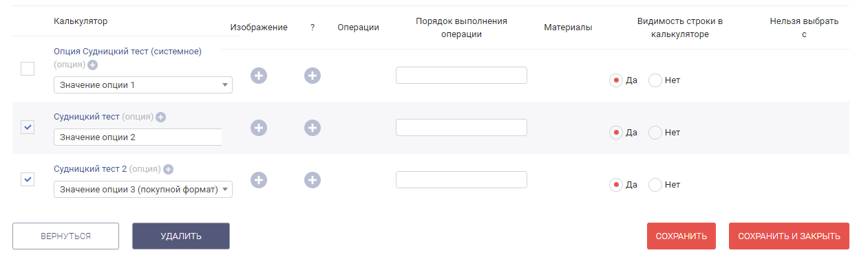Screen dimensions: 868x257
Task: Click small plus next to Судницкий тест (опция)
Action: 161,118
